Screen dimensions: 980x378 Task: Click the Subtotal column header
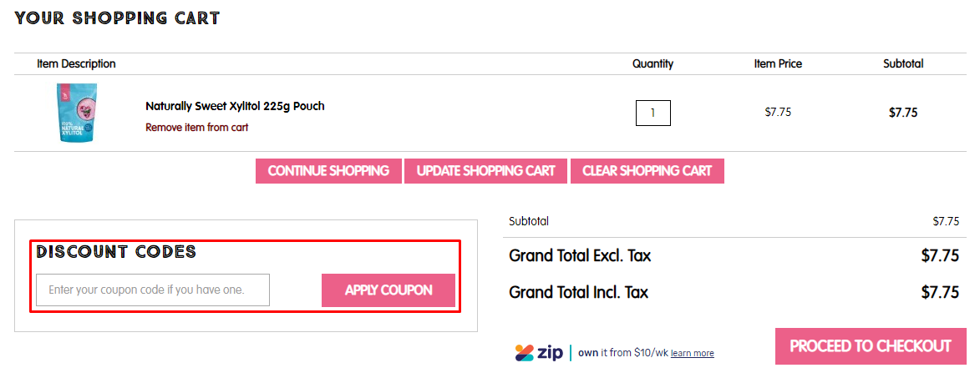(x=903, y=63)
